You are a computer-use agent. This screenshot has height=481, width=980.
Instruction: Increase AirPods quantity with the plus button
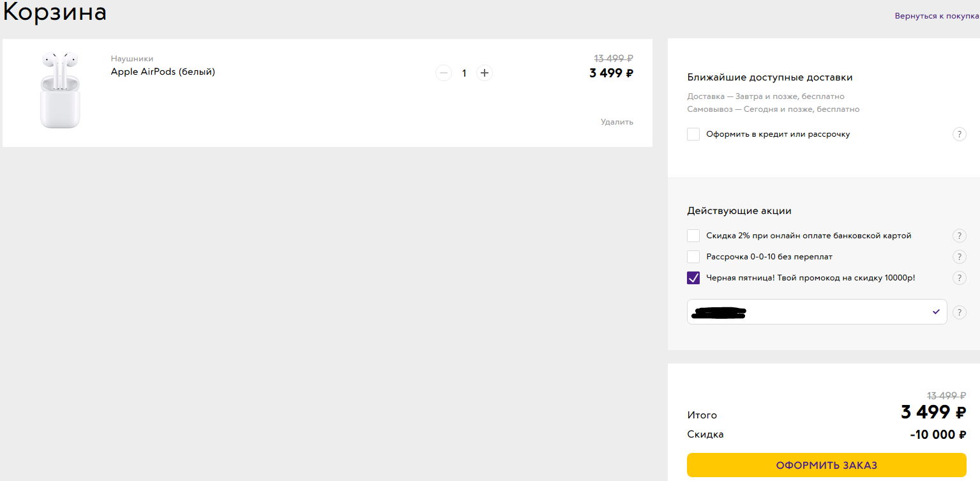tap(485, 73)
